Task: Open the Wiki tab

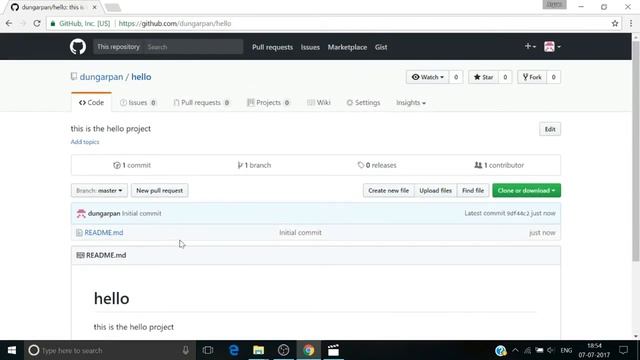Action: click(319, 102)
